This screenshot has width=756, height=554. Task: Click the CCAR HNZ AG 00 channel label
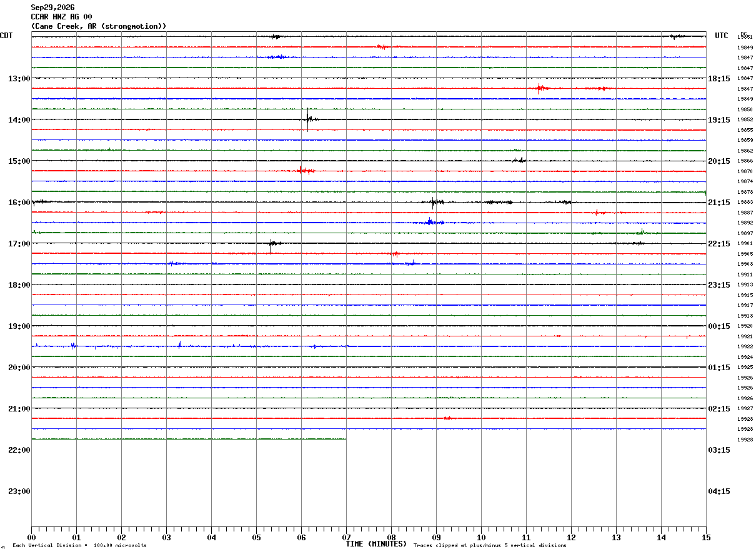[61, 17]
